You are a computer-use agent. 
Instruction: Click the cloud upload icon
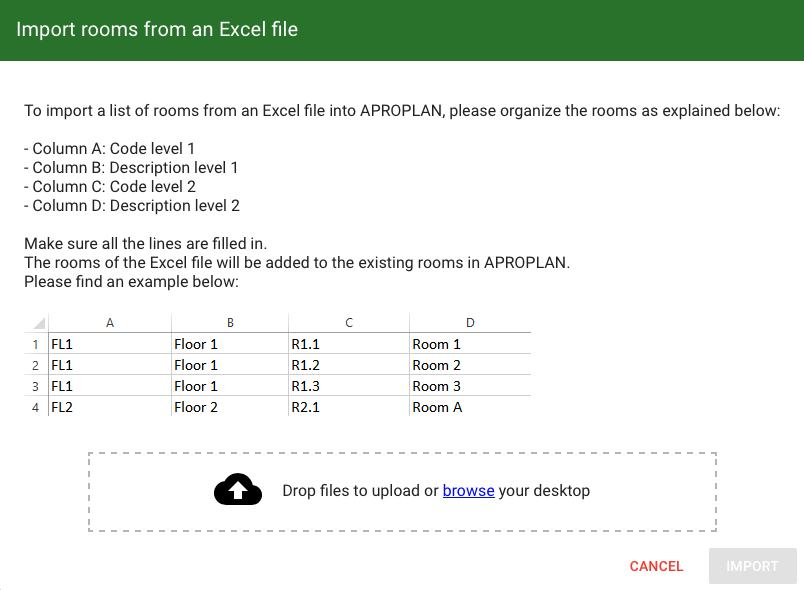click(x=238, y=490)
